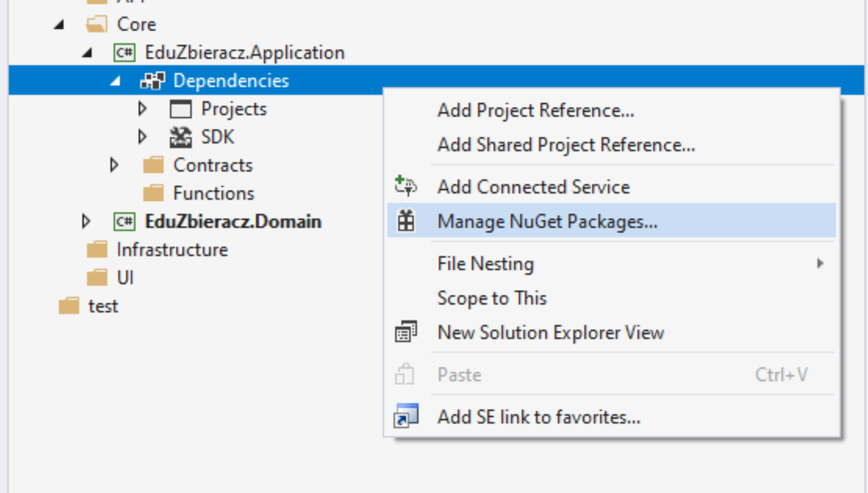Image resolution: width=868 pixels, height=493 pixels.
Task: Click the Add SE link shortcut icon
Action: point(406,416)
